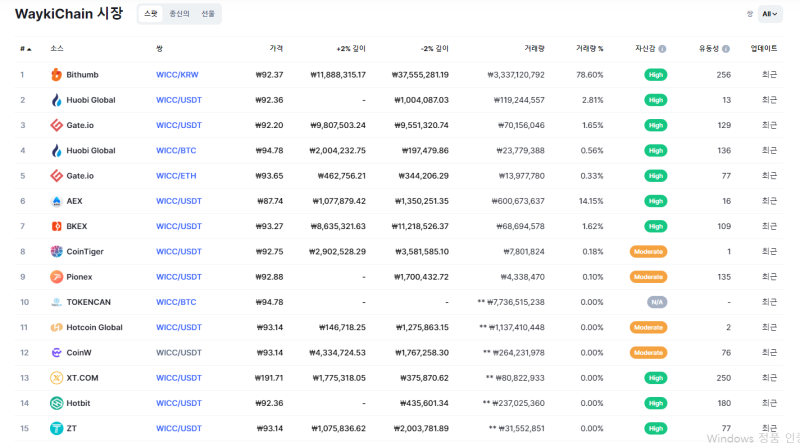Click the 78.60% volume share value
The width and height of the screenshot is (800, 443).
tap(590, 75)
